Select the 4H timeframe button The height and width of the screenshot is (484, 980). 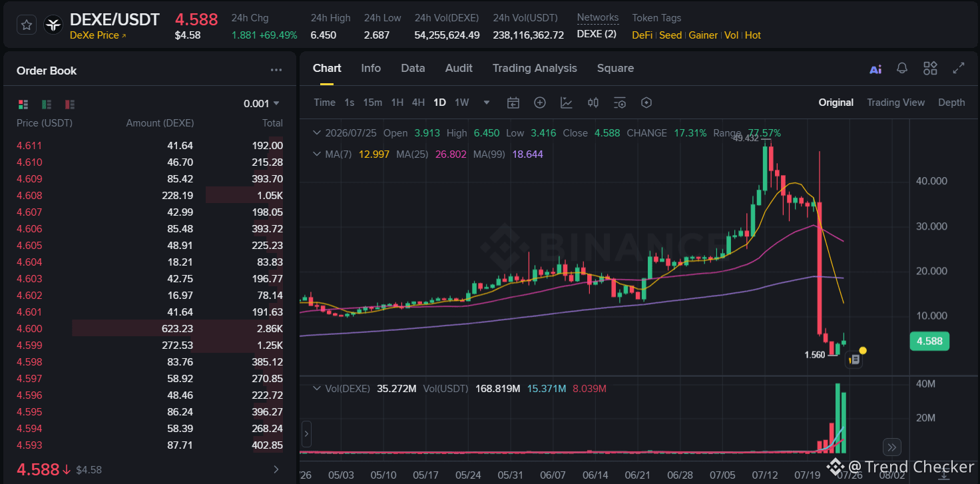(x=418, y=103)
